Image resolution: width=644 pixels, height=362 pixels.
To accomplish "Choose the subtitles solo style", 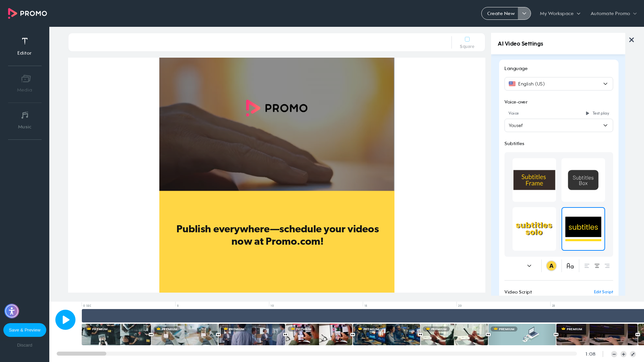I will point(534,229).
